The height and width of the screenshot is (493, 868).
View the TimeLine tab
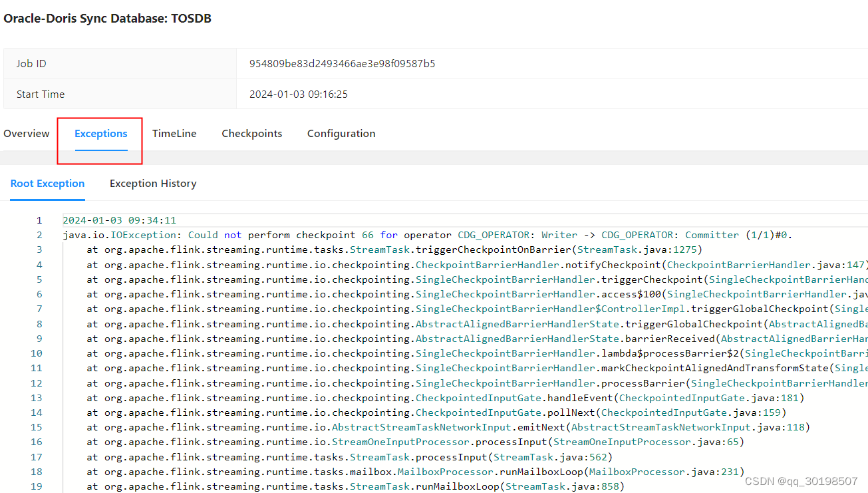point(174,133)
